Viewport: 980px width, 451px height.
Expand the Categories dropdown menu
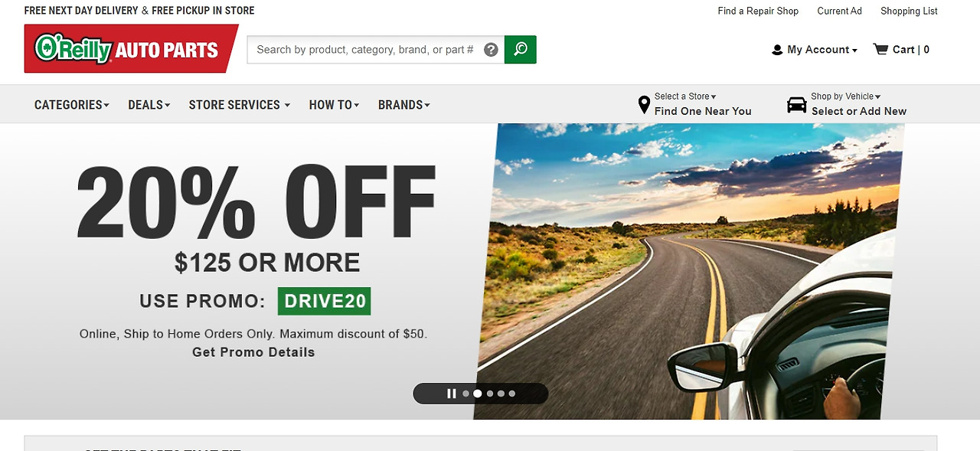72,105
